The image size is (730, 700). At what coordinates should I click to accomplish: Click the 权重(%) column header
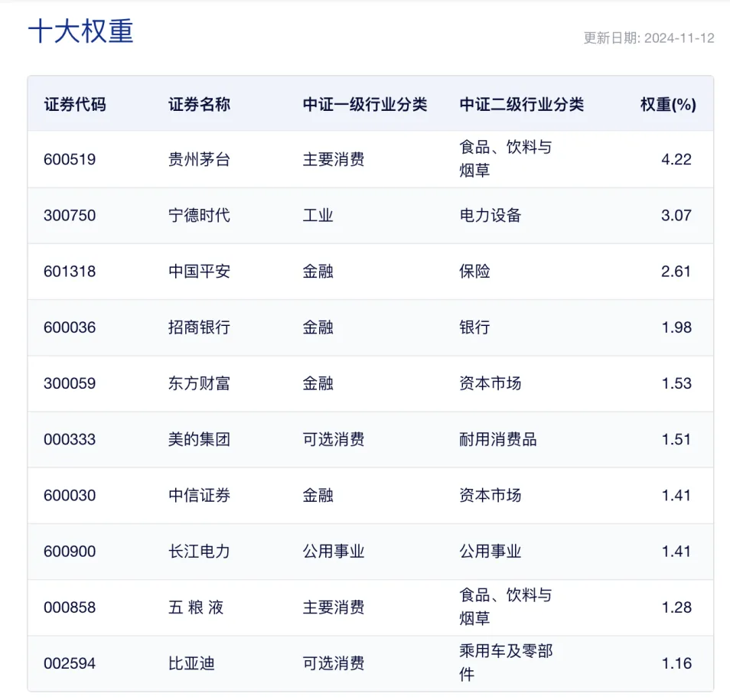click(668, 104)
